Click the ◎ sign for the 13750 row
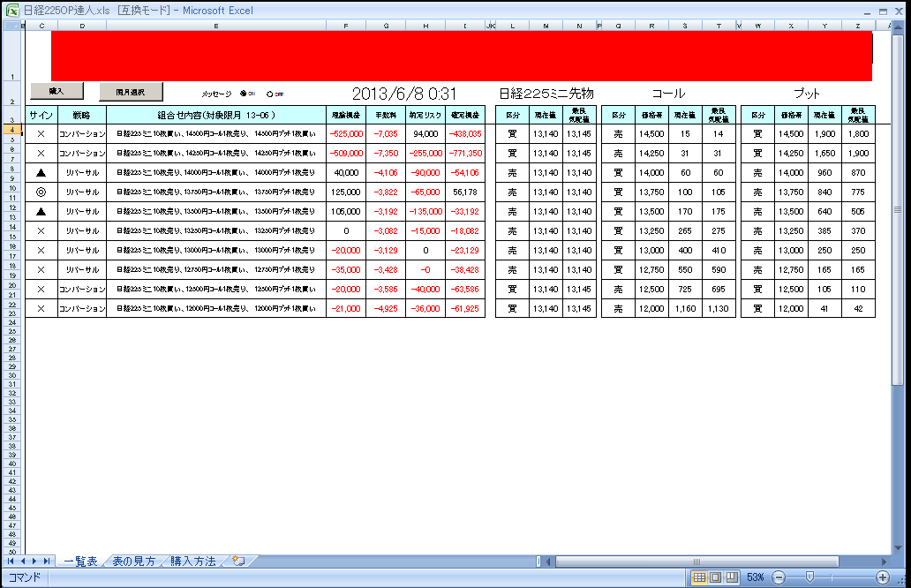The height and width of the screenshot is (588, 911). (x=41, y=192)
